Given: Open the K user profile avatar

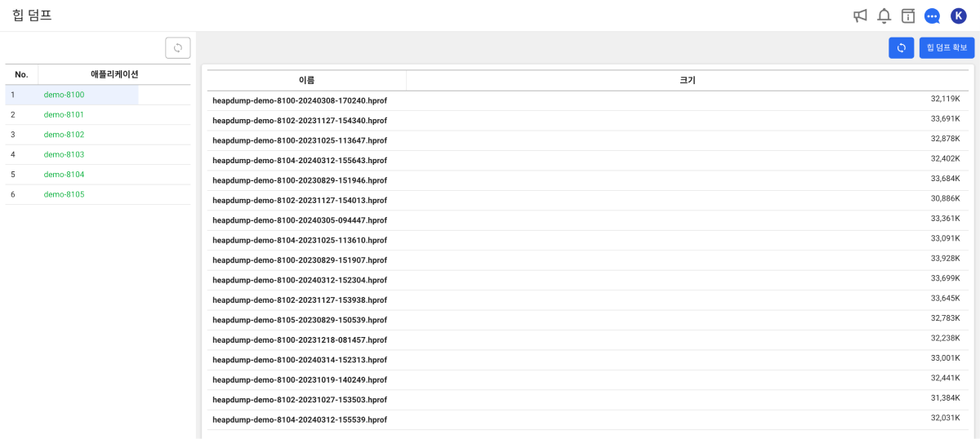Looking at the screenshot, I should 959,16.
